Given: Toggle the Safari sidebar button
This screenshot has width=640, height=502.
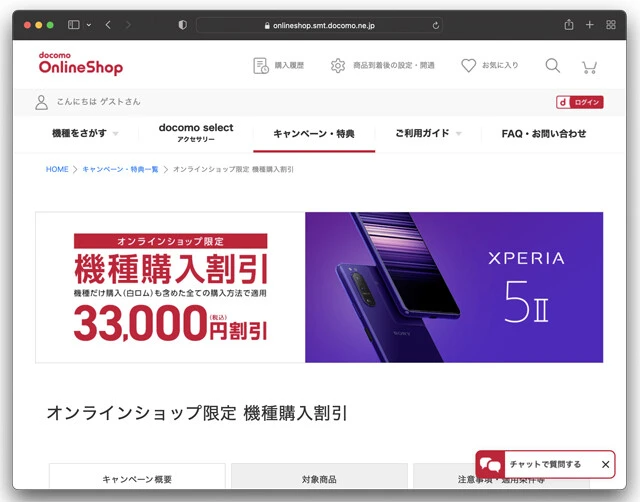Looking at the screenshot, I should (x=73, y=25).
